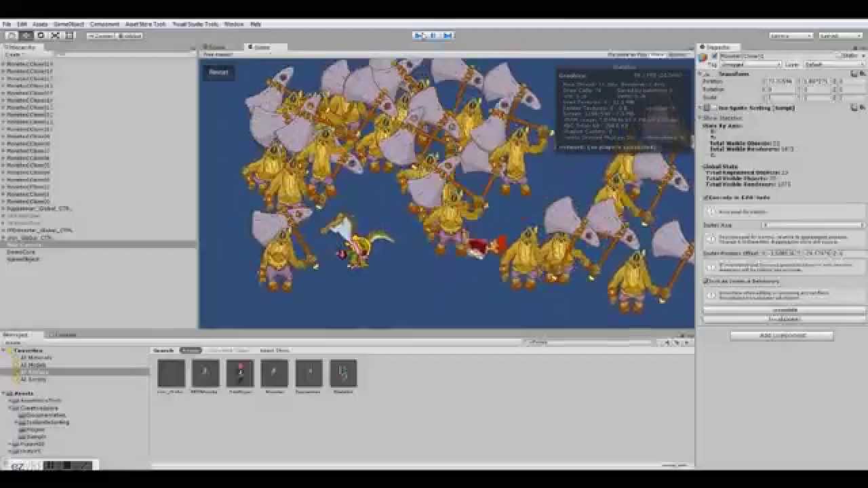Click the Reset button in game view

coord(218,72)
